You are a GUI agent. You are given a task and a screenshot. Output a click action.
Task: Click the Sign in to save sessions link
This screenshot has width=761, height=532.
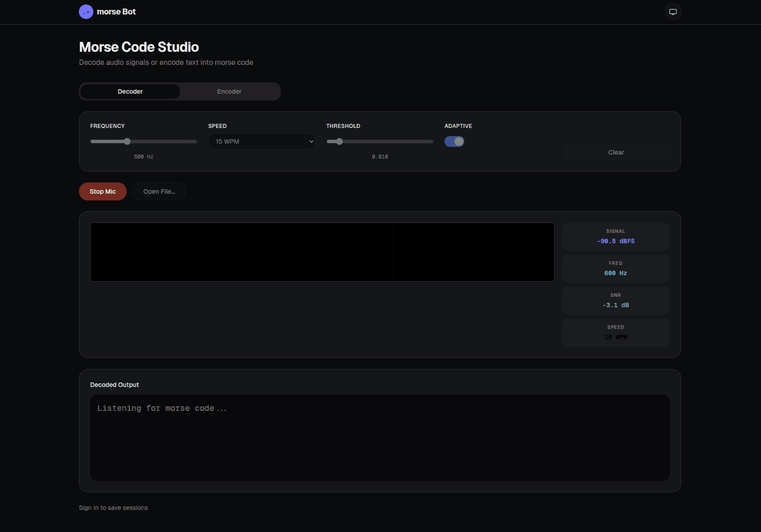pos(113,508)
